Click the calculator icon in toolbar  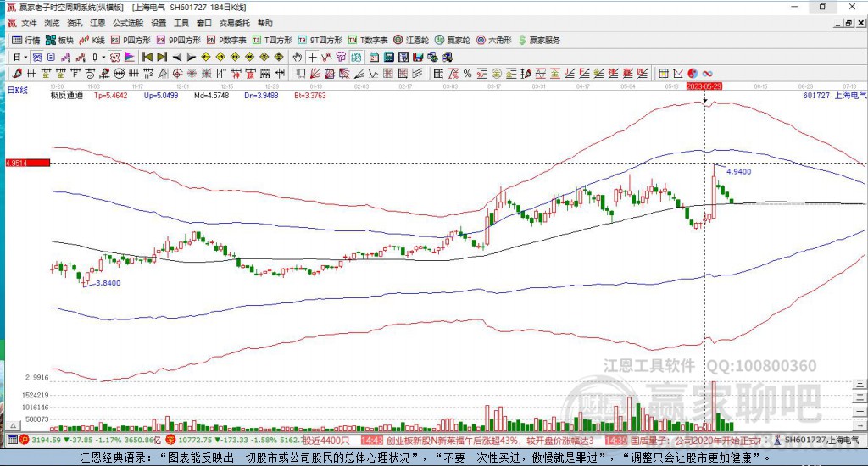click(388, 57)
